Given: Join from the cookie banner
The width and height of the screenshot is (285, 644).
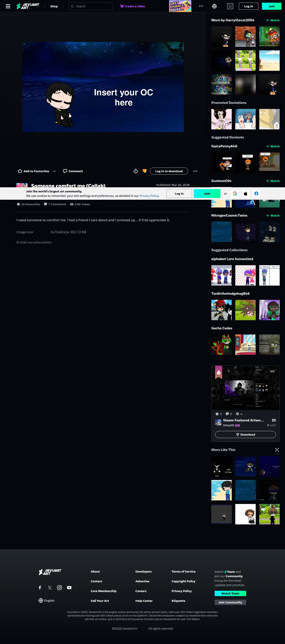Looking at the screenshot, I should point(207,194).
